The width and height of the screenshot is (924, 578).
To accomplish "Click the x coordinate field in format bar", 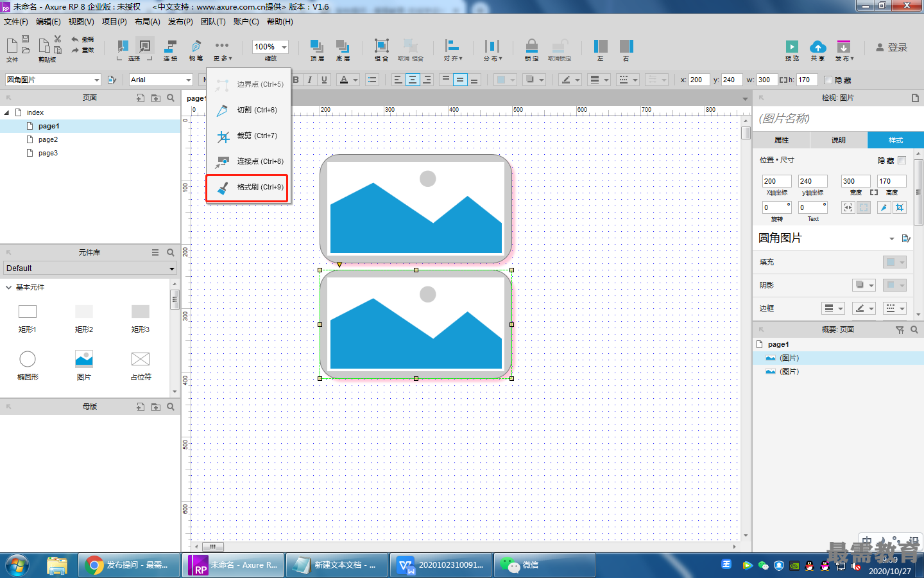I will pos(699,80).
